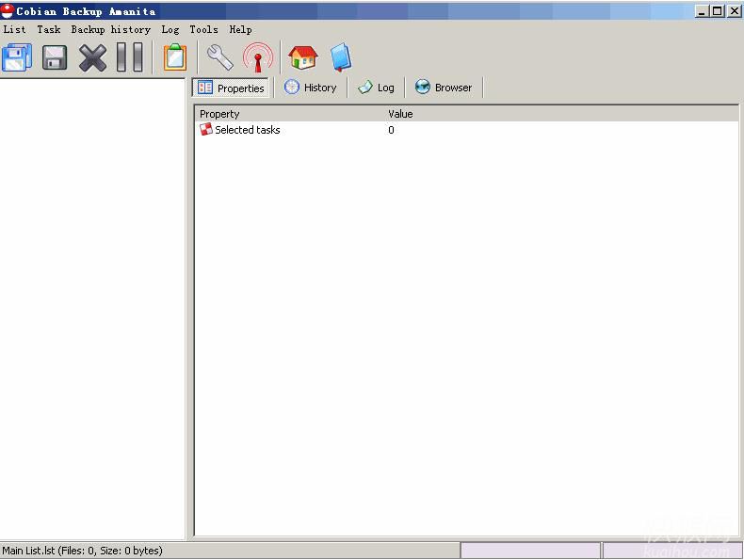Switch to the Browser tab

[x=444, y=88]
